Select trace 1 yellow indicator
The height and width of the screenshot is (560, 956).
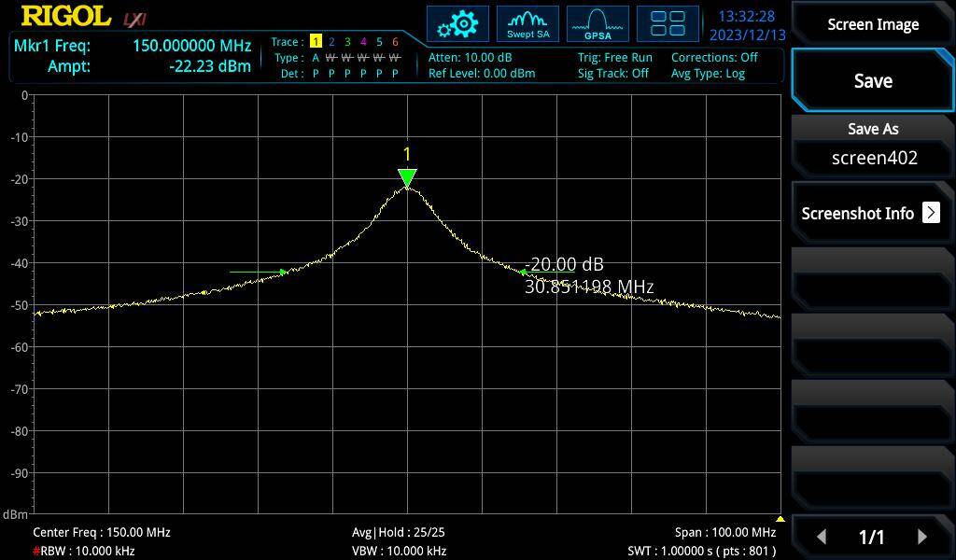316,42
